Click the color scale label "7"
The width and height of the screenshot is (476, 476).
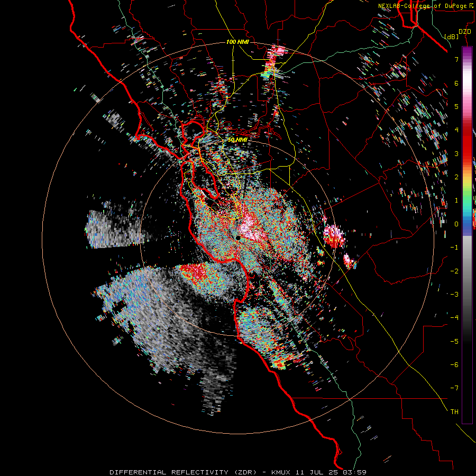[x=456, y=59]
